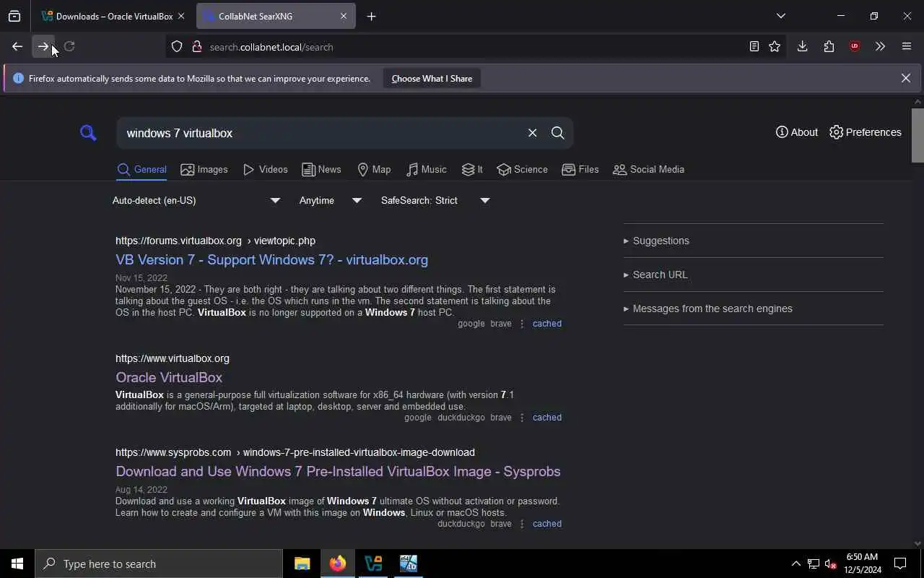Show more toolbar tools chevron
Image resolution: width=924 pixels, height=578 pixels.
point(880,47)
